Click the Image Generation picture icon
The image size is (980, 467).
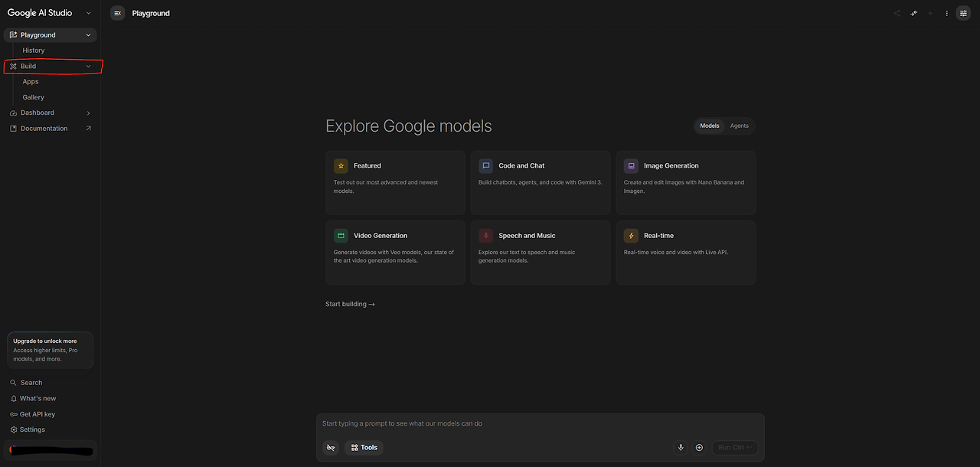631,165
